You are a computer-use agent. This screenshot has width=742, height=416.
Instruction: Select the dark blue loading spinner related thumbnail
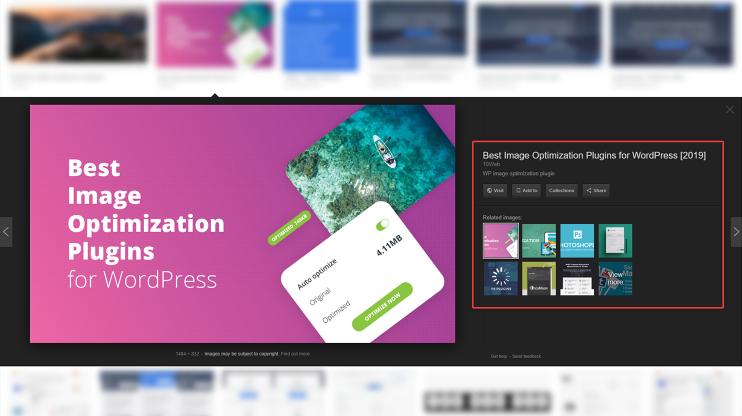pos(501,279)
